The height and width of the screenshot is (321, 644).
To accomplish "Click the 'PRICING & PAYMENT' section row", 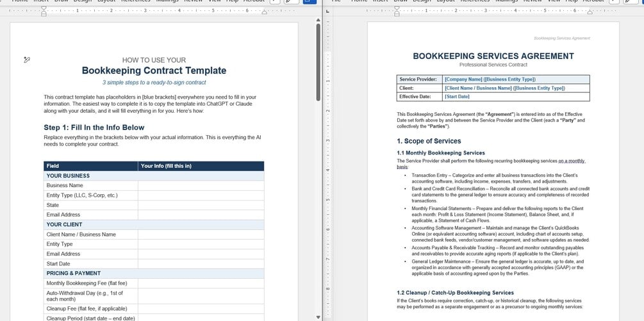I will coord(154,274).
